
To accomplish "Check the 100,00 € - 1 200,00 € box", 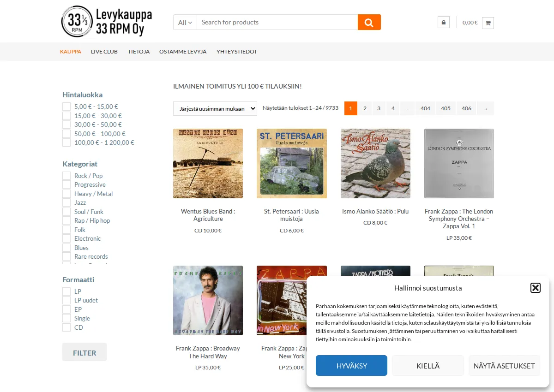I will tap(66, 143).
